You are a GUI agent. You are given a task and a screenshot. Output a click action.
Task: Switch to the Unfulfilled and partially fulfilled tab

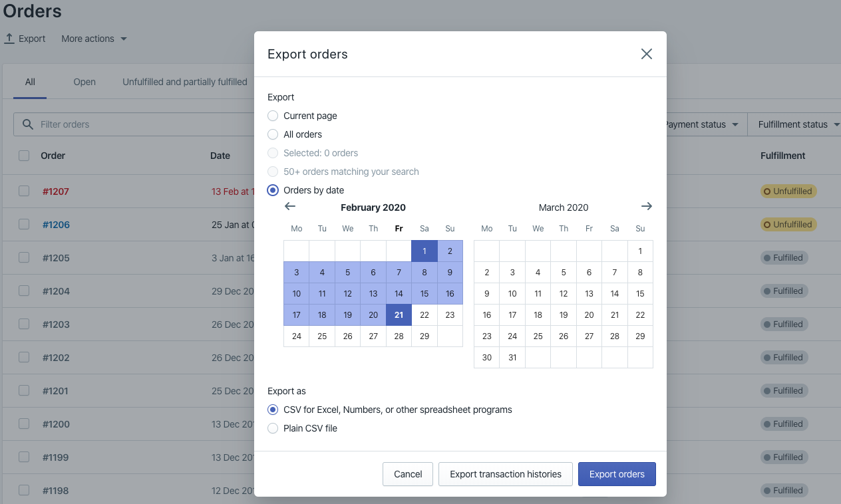(184, 82)
